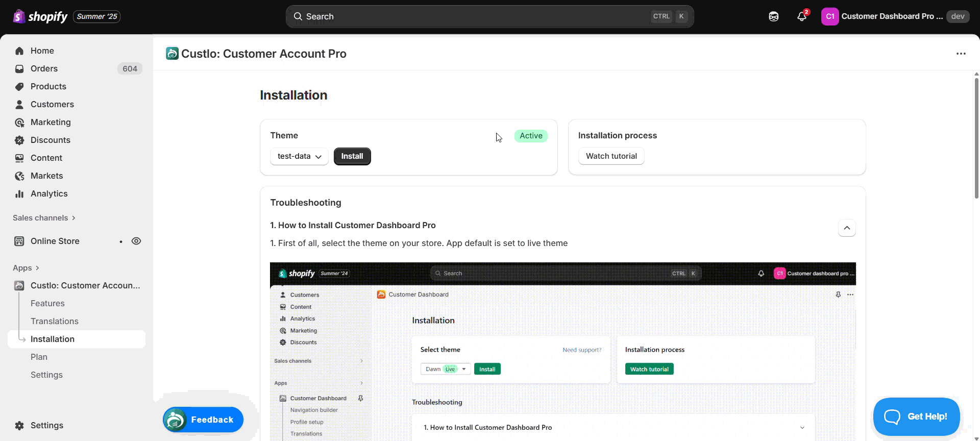Focus the Search field
Viewport: 980px width, 441px height.
pyautogui.click(x=489, y=16)
